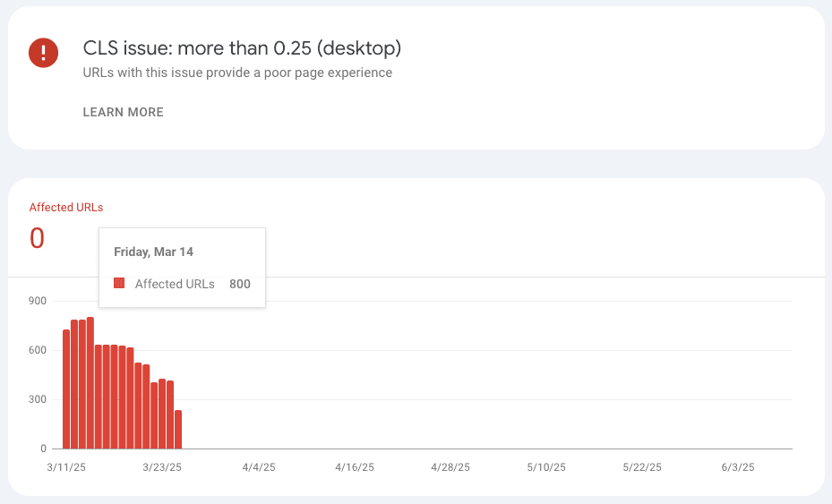Click the 6/3/25 date label
This screenshot has height=504, width=832.
pyautogui.click(x=738, y=467)
